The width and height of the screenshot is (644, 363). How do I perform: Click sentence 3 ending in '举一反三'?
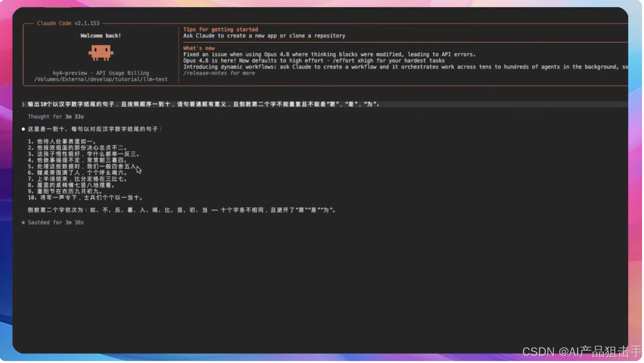tap(84, 154)
